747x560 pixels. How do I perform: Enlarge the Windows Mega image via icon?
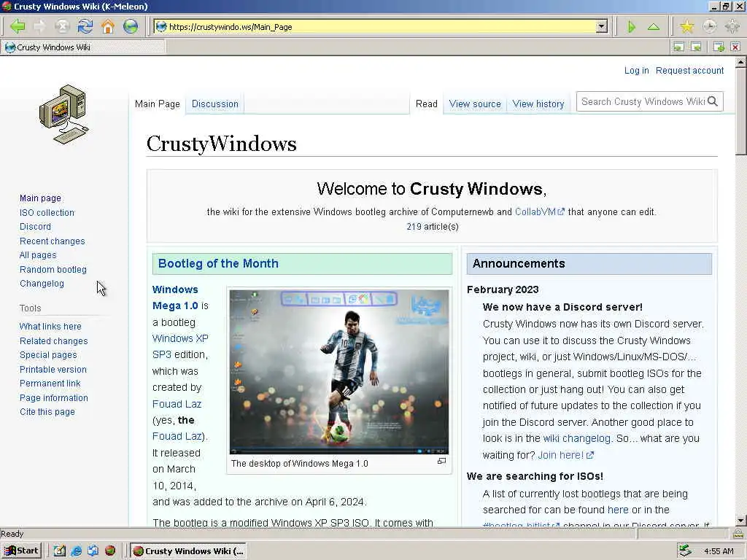pos(441,461)
